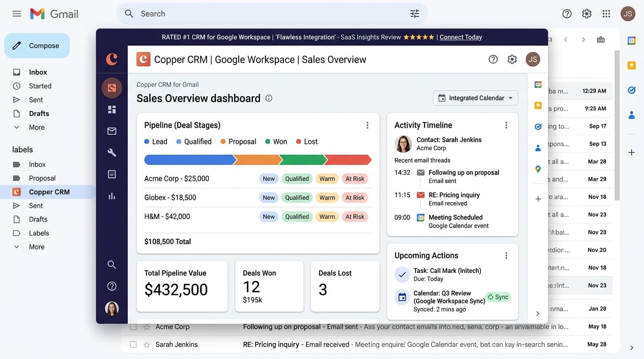
Task: Open Tasks in Gmail right side panel
Action: point(631,90)
